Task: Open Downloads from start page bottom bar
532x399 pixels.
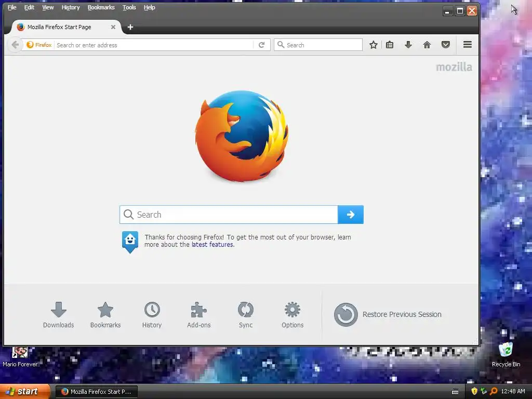Action: [x=58, y=315]
